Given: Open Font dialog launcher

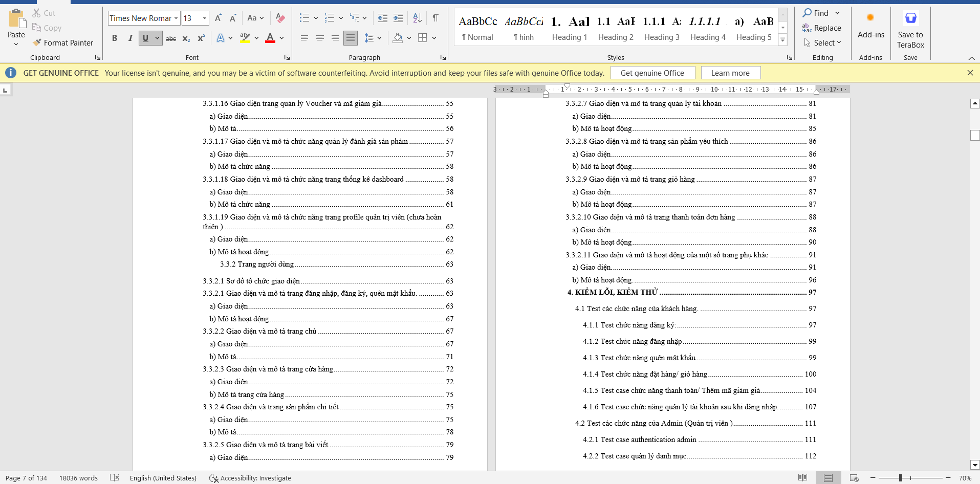Looking at the screenshot, I should [x=287, y=57].
